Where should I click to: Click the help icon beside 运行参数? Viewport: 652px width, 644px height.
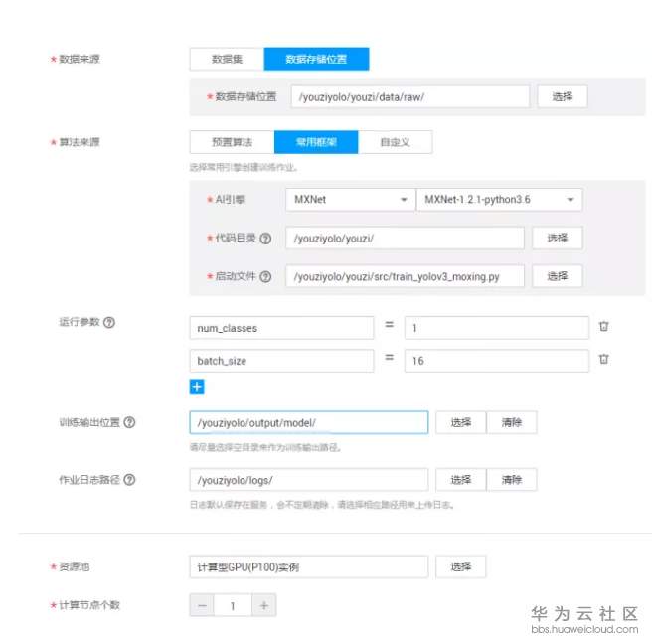coord(109,322)
